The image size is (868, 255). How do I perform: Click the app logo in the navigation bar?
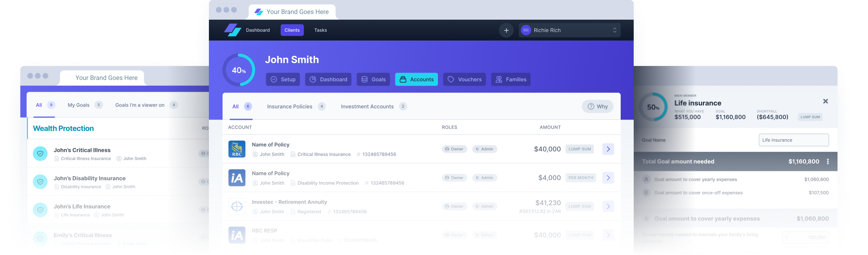[232, 30]
